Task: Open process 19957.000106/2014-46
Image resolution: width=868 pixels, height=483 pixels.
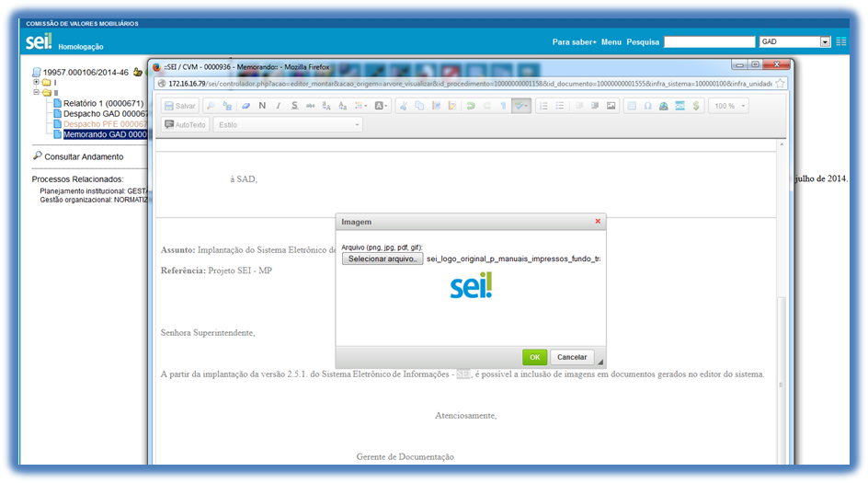Action: coord(86,73)
